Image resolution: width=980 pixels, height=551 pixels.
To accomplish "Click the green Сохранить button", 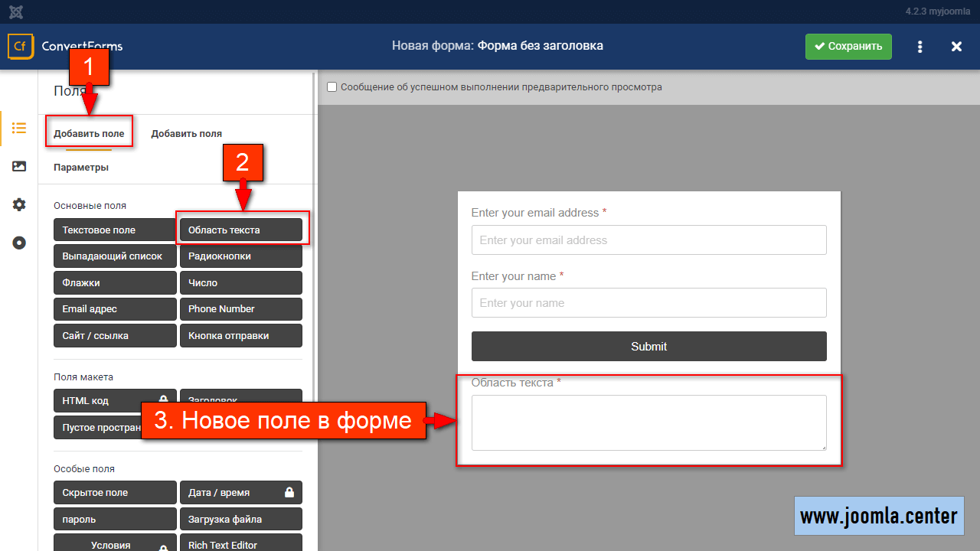I will [848, 47].
